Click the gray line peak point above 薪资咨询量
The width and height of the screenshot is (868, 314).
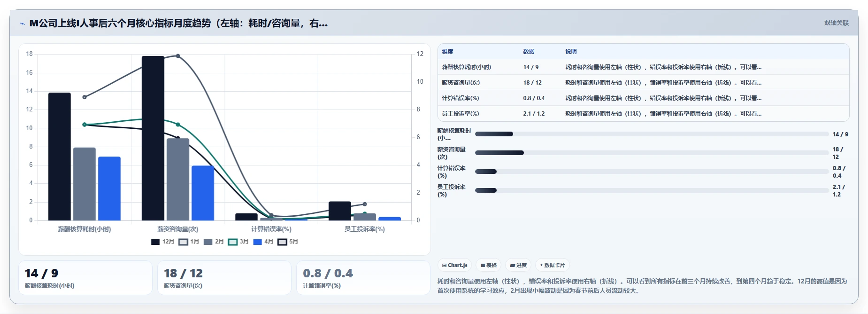[178, 56]
